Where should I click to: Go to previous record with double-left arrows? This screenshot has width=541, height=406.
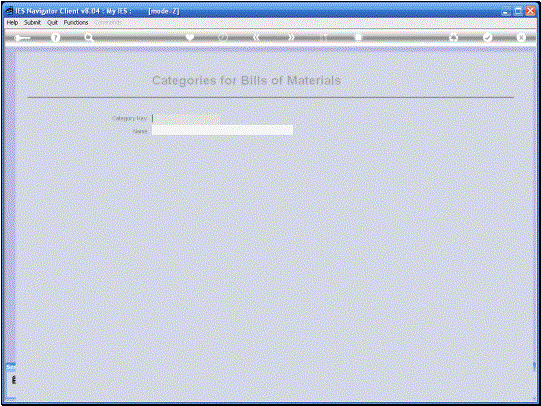coord(256,37)
